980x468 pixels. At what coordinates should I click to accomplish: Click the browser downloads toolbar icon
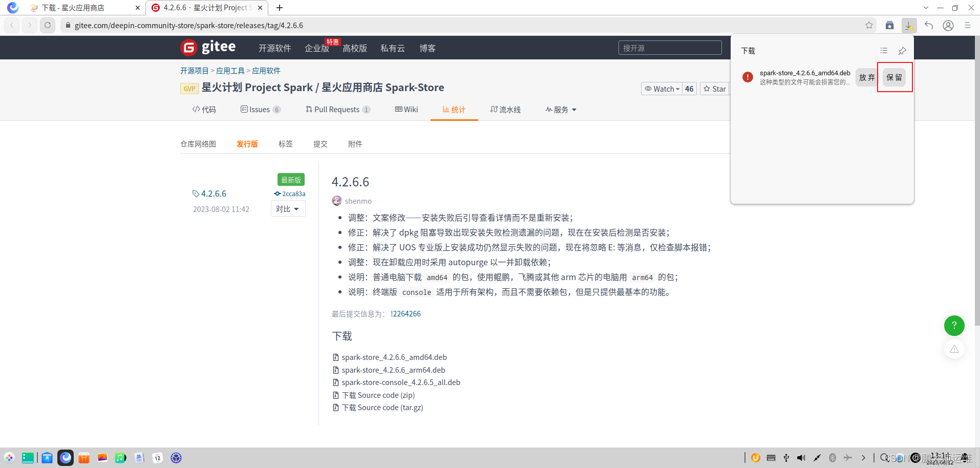tap(909, 25)
